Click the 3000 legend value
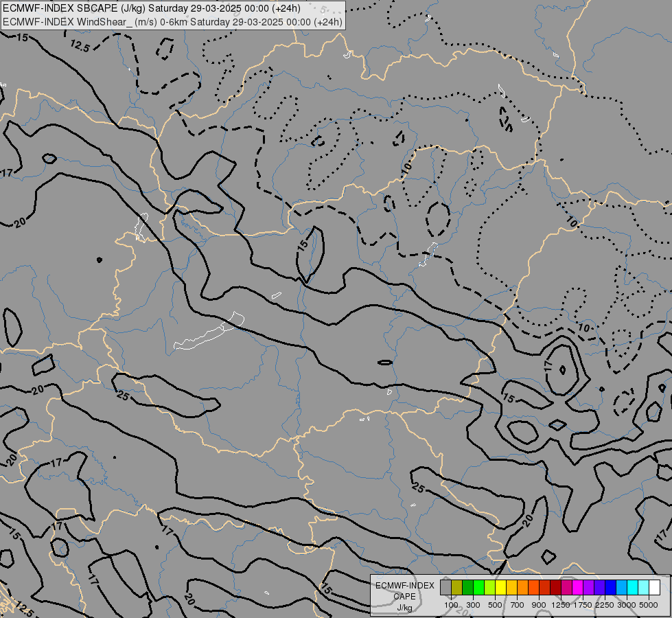 [627, 605]
